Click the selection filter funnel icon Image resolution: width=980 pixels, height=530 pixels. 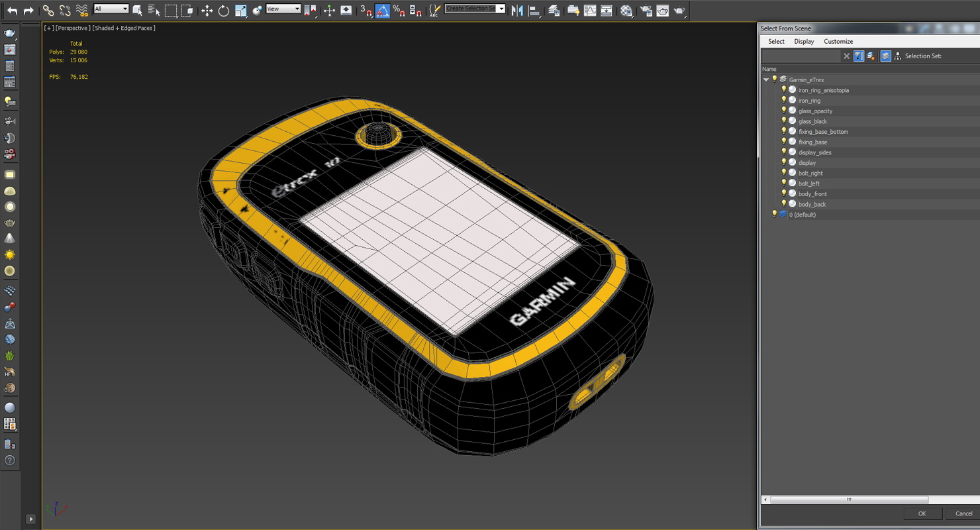[858, 56]
